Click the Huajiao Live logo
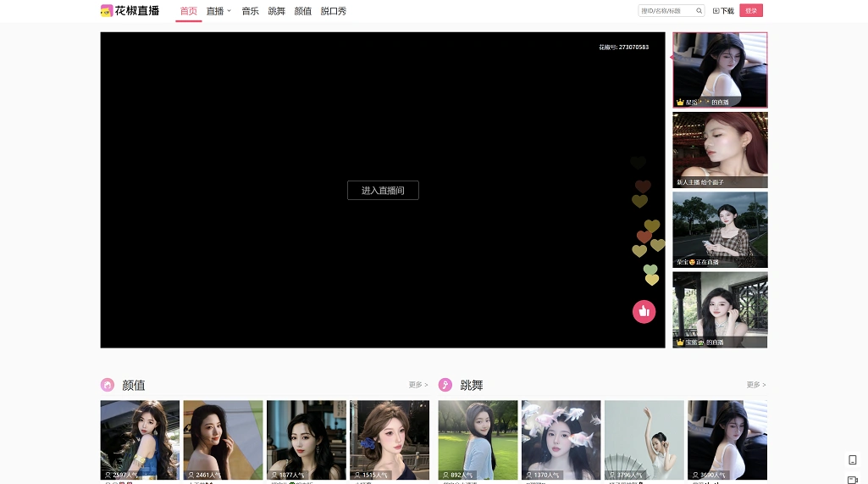 (130, 11)
